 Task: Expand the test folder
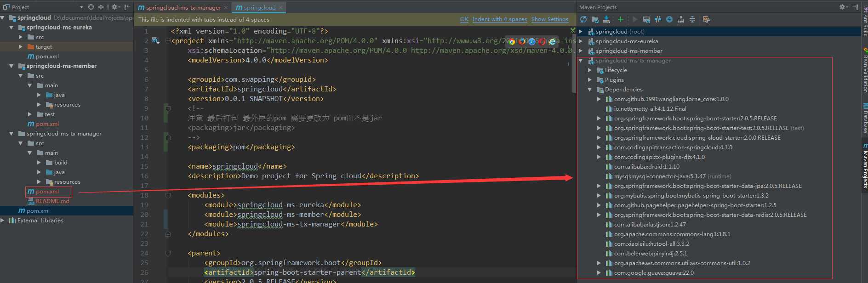coord(30,114)
